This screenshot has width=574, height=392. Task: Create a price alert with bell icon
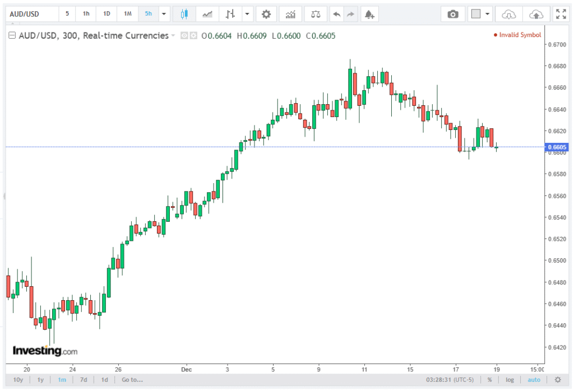tap(368, 14)
